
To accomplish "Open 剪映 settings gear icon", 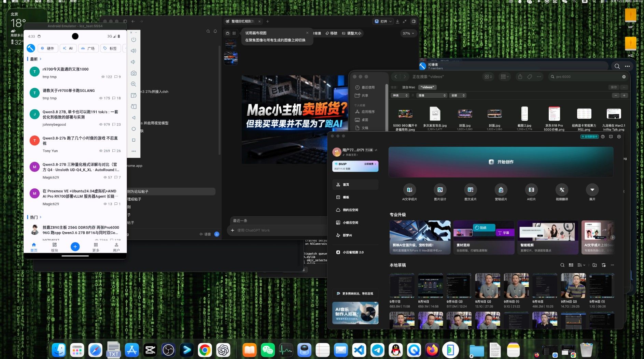I will coord(619,137).
